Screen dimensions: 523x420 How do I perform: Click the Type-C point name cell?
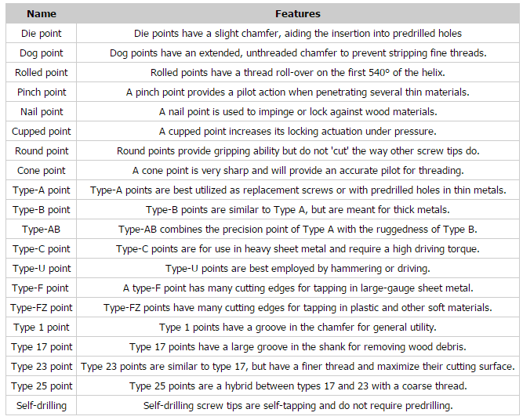tap(41, 249)
